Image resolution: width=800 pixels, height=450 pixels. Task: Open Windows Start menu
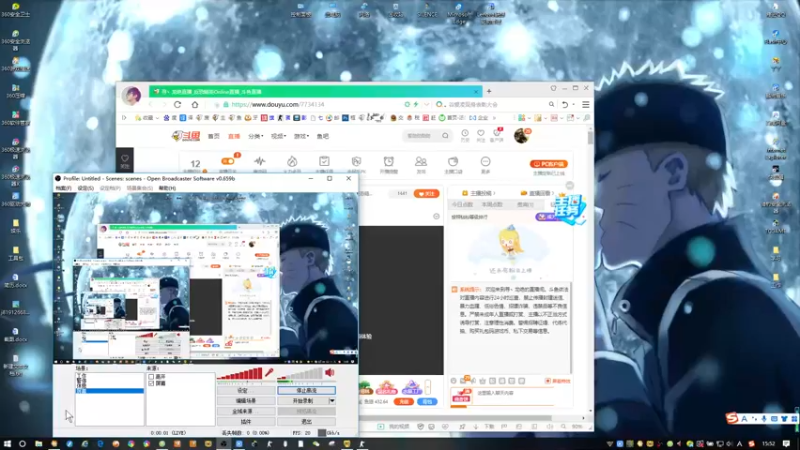coord(7,444)
